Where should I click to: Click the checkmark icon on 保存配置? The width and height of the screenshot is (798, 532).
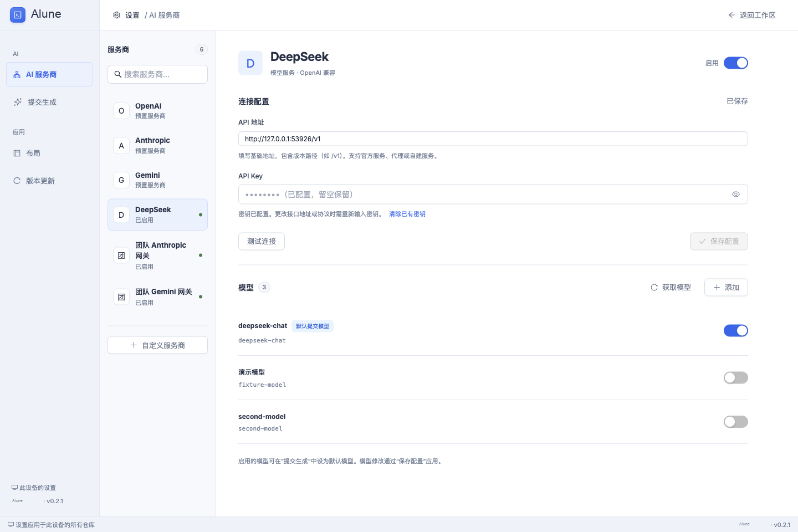(x=702, y=242)
